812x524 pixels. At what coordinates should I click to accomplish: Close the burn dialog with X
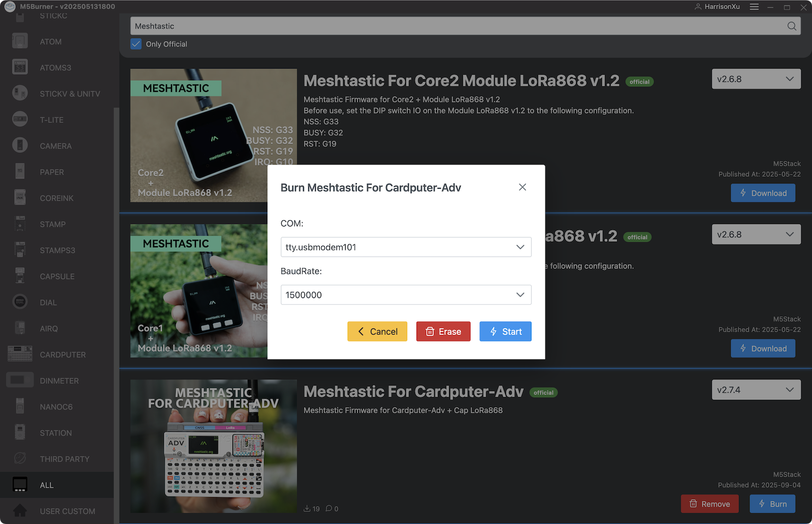pos(522,187)
